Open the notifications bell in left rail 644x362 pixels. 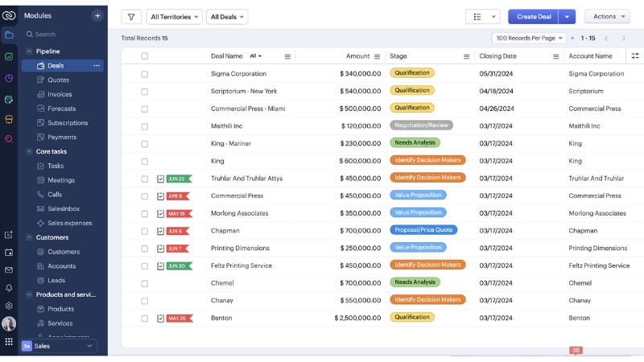coord(9,287)
